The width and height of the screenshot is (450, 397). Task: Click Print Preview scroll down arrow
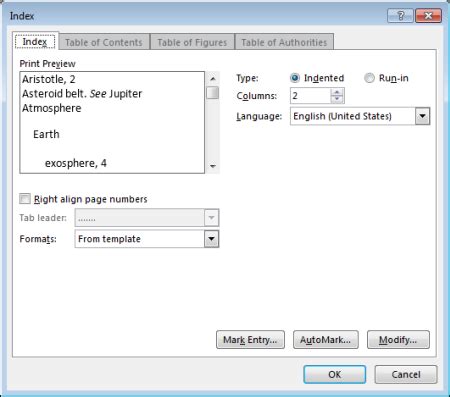pos(213,166)
